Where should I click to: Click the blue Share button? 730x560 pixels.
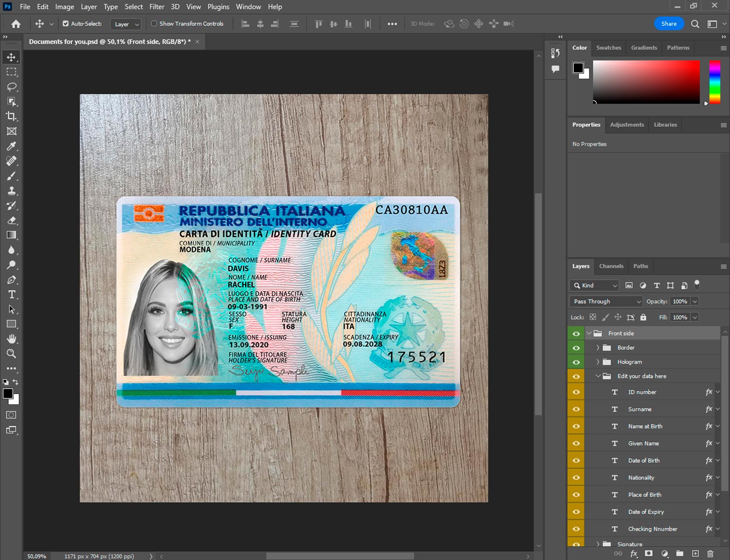[x=669, y=23]
